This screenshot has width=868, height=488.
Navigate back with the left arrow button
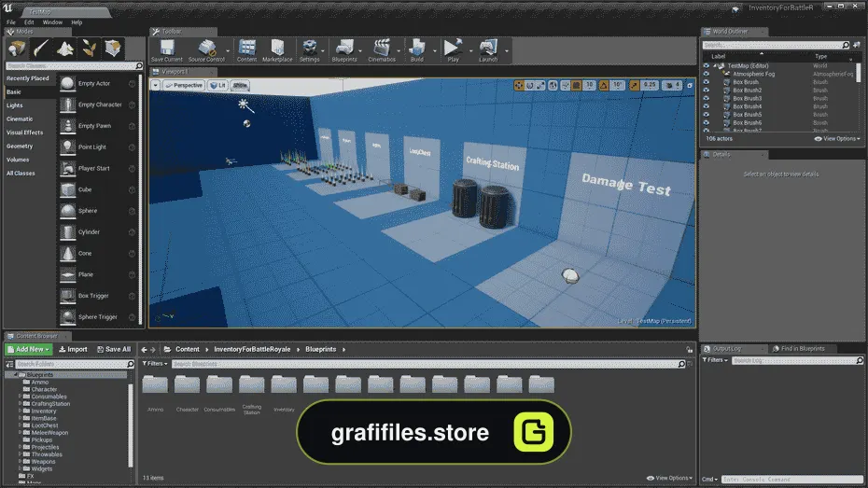point(144,350)
